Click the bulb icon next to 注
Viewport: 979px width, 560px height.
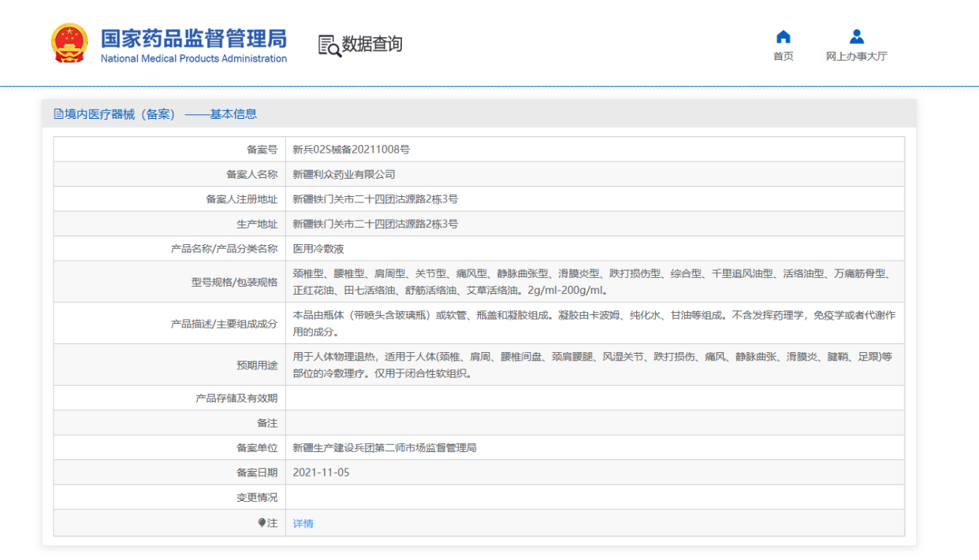(x=262, y=523)
